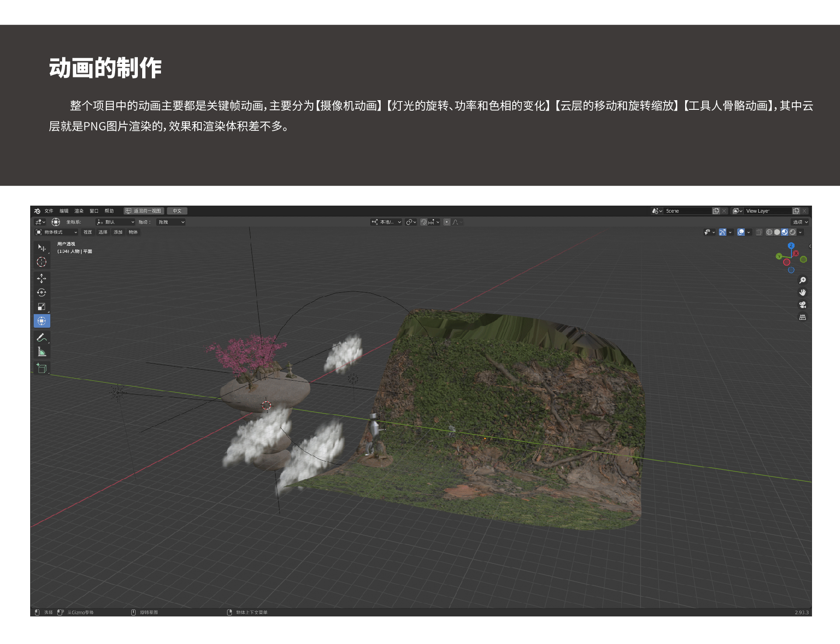Open the 帮助 menu

(x=109, y=211)
